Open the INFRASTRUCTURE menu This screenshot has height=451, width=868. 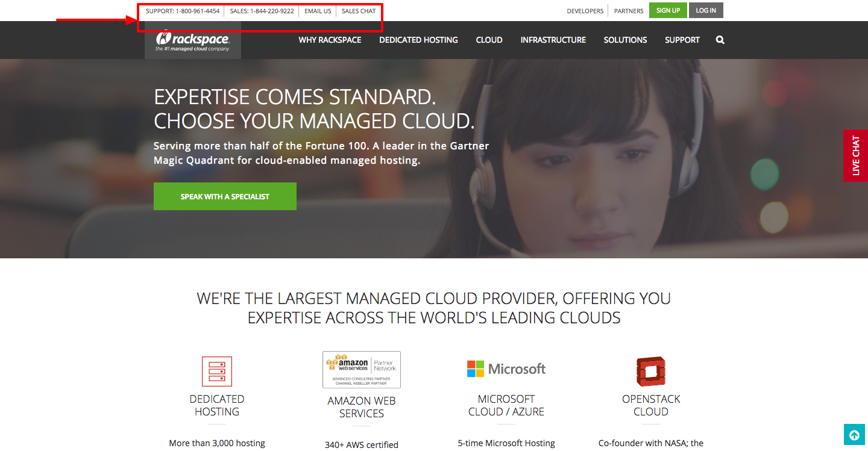point(553,40)
